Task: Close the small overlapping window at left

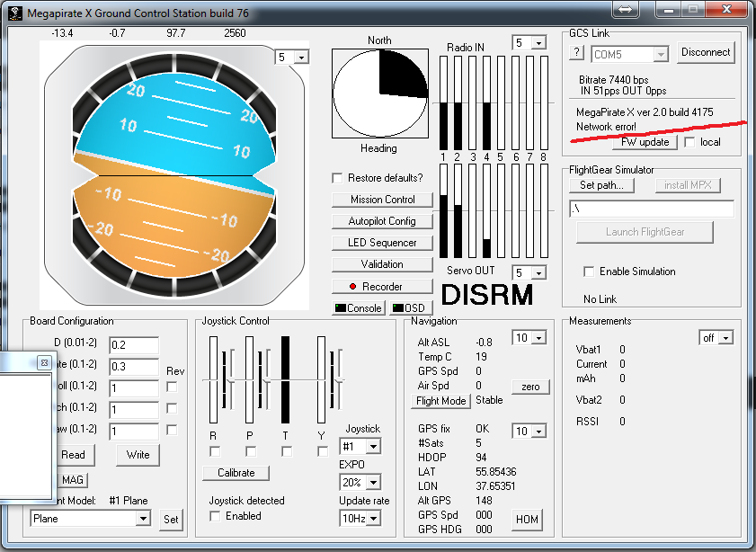Action: (x=44, y=362)
